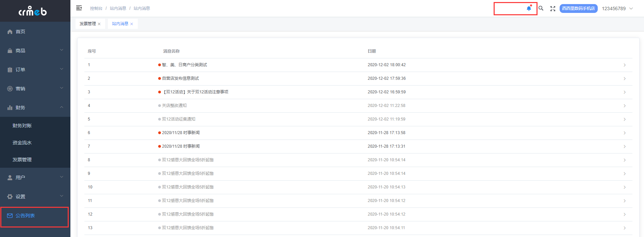
Task: Click the unread red dot on row 1
Action: 160,65
